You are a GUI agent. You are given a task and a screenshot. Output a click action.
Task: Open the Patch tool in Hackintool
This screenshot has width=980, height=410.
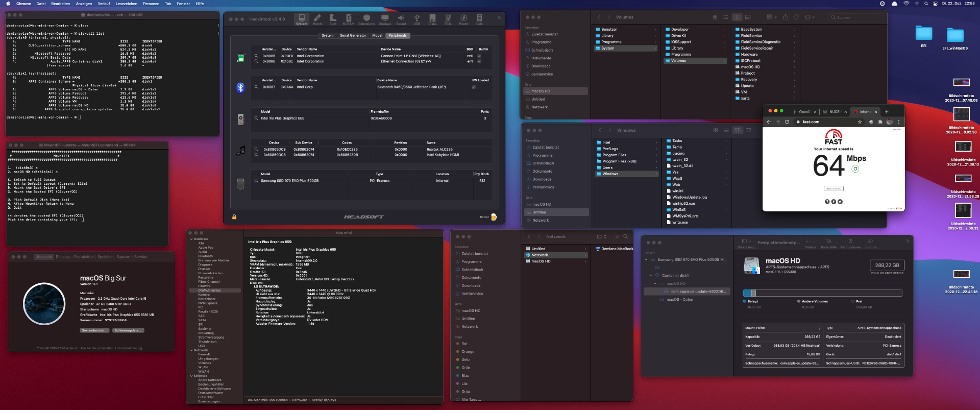pyautogui.click(x=317, y=19)
